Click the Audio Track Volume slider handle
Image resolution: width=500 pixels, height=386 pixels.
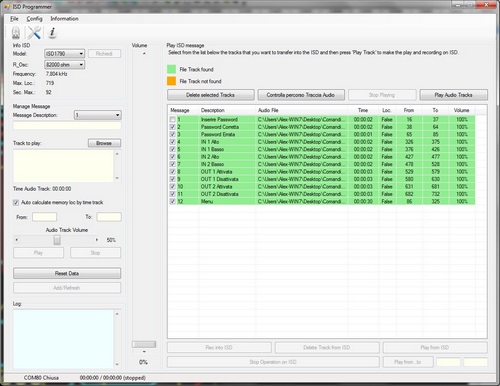click(57, 240)
